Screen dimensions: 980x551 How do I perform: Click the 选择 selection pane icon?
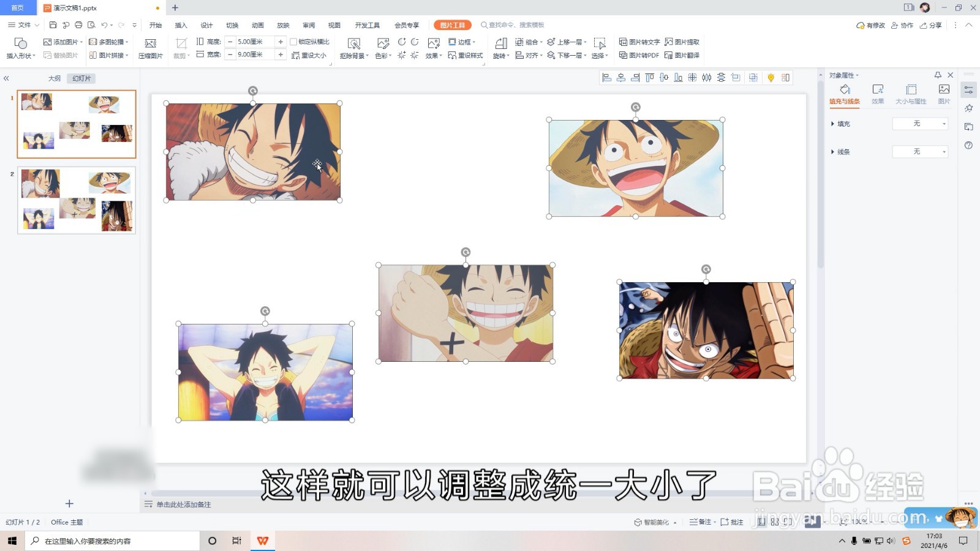click(600, 43)
